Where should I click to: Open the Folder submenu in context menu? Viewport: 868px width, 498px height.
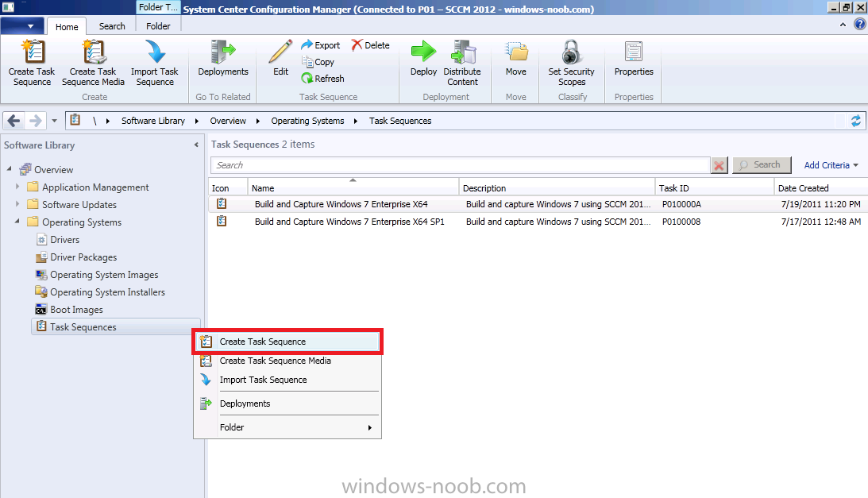click(x=287, y=427)
